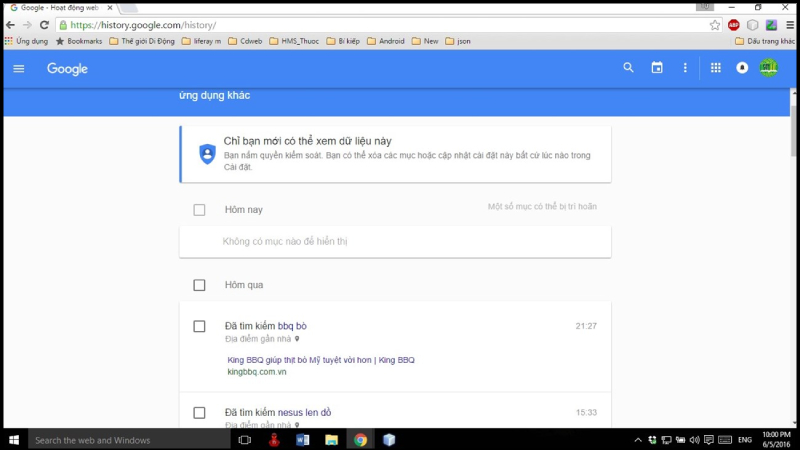This screenshot has height=450, width=800.
Task: Open volume control in system tray
Action: 694,440
